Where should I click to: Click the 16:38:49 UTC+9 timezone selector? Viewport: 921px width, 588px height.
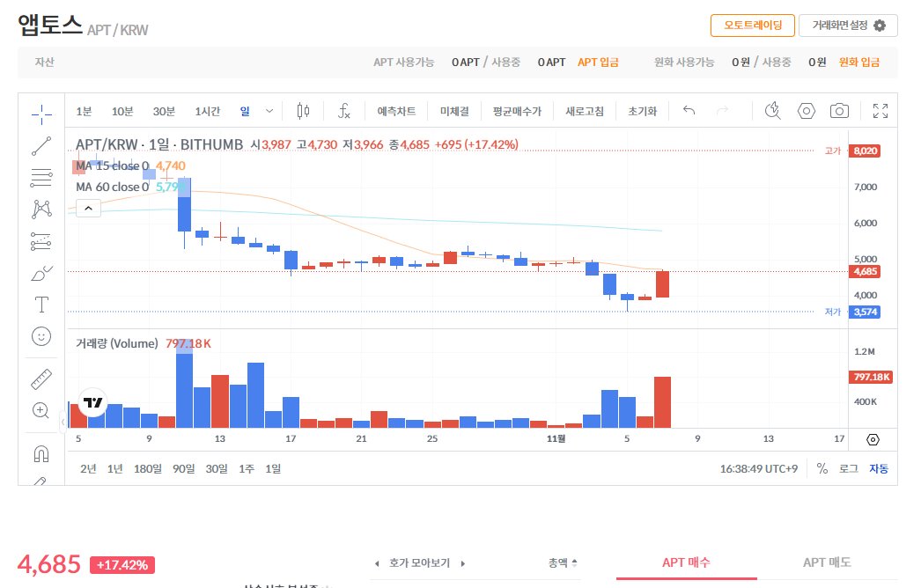click(759, 469)
